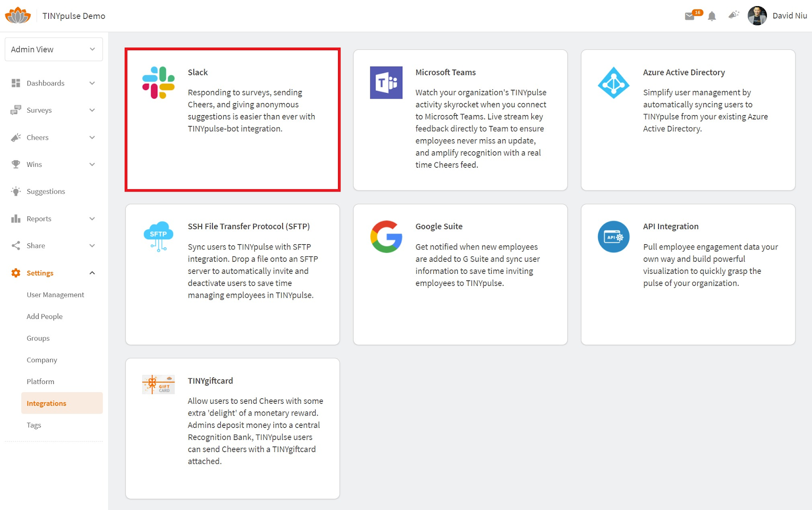Click the Microsoft Teams logo icon
The width and height of the screenshot is (812, 510).
(x=386, y=82)
